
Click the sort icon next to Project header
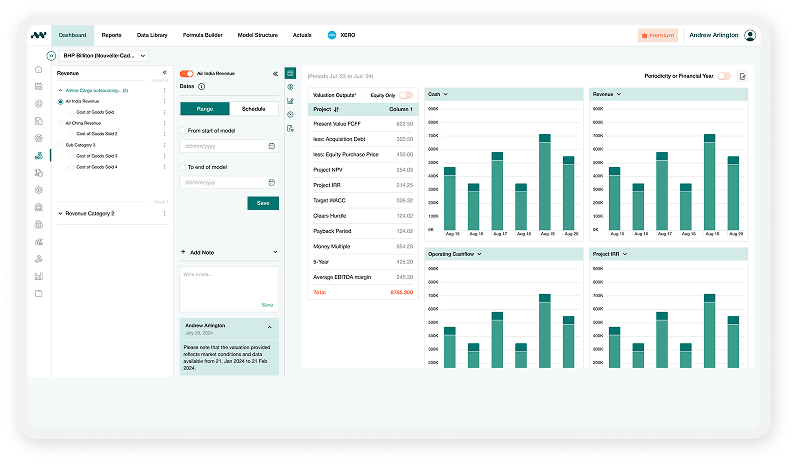click(x=337, y=108)
